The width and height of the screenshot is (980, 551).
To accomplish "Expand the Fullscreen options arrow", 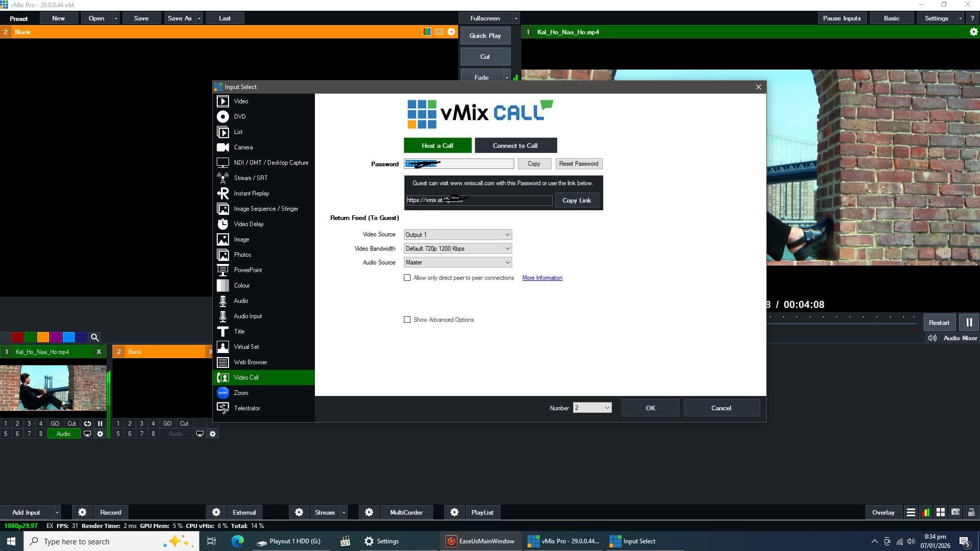I will pos(516,18).
